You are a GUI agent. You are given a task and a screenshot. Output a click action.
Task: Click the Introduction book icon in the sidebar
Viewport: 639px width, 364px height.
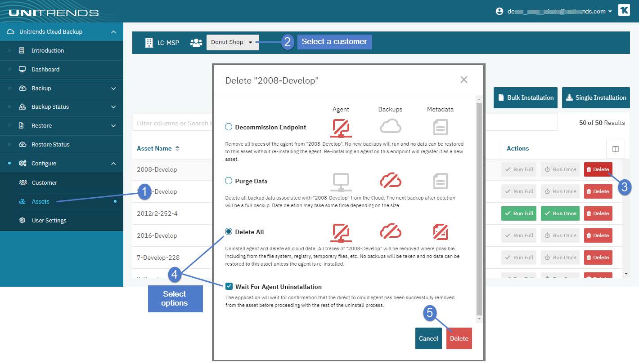tap(22, 51)
